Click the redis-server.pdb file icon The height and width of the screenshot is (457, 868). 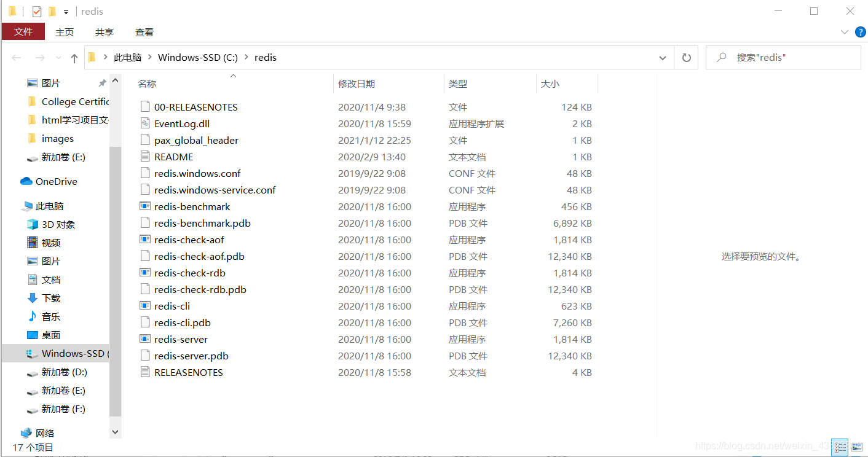[x=145, y=356]
